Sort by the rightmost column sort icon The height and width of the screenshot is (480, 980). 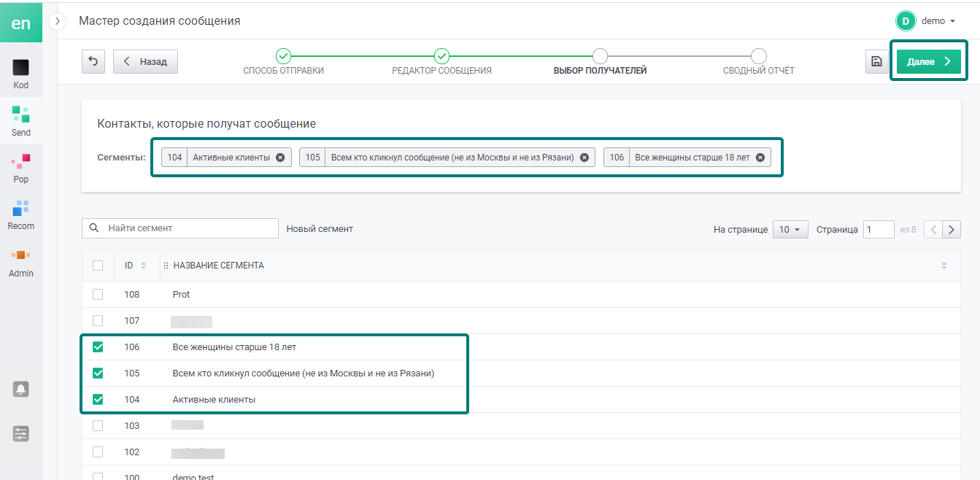944,266
